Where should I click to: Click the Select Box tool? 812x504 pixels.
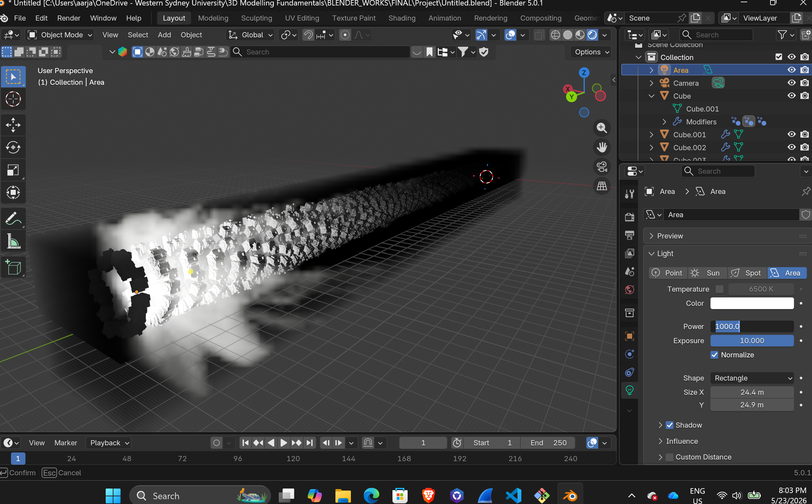point(13,77)
